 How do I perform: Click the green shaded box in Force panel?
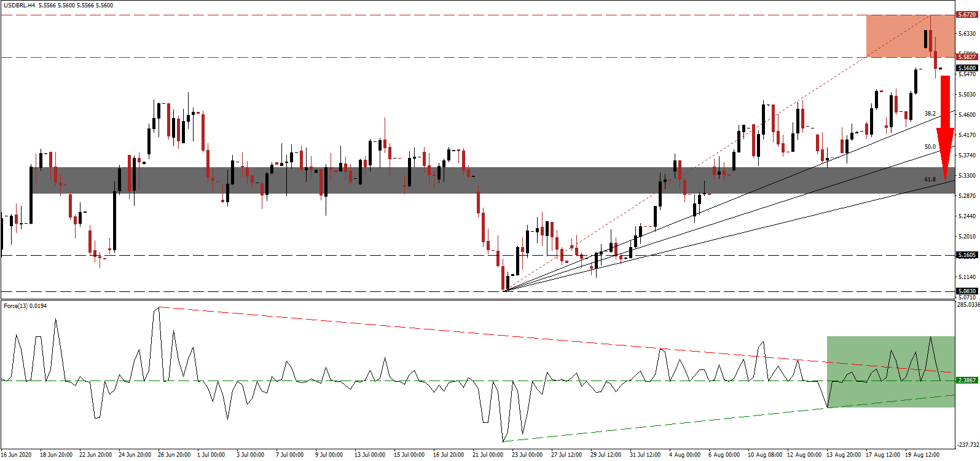pyautogui.click(x=890, y=371)
